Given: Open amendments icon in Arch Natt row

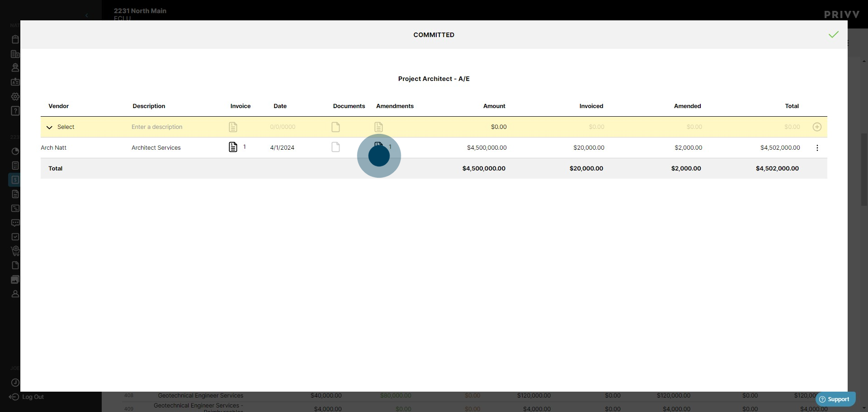Looking at the screenshot, I should (x=379, y=146).
